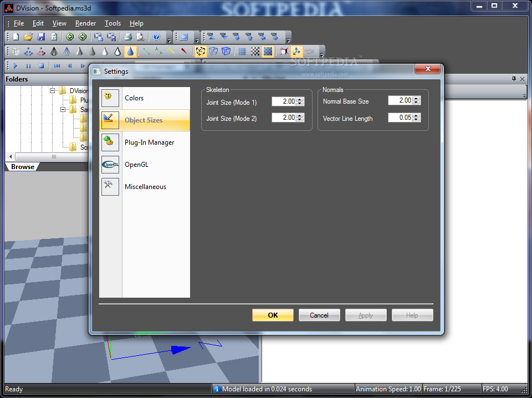Toggle the black checkerboard floor icon
Screen dimensions: 532x398
tap(255, 51)
